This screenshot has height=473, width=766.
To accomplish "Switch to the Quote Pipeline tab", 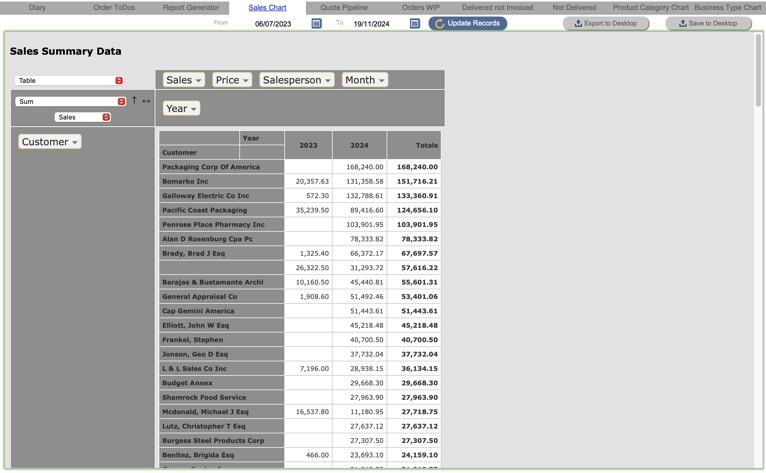I will [x=344, y=7].
